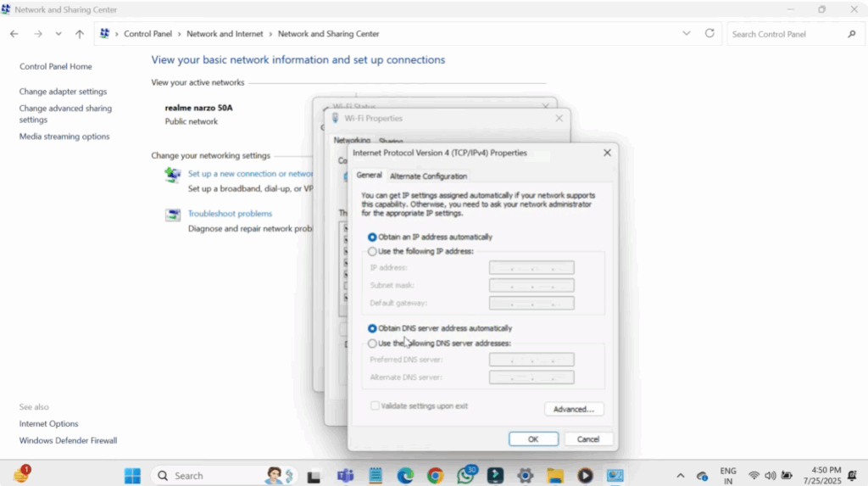Open the terminal app from taskbar

click(x=495, y=476)
